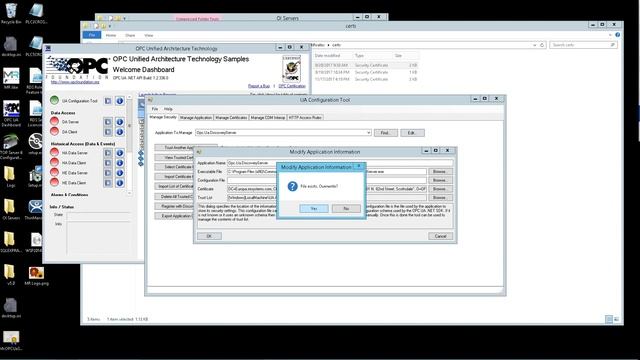Open quick access toolbar menu in OI Servers window
The width and height of the screenshot is (640, 360).
click(x=124, y=18)
